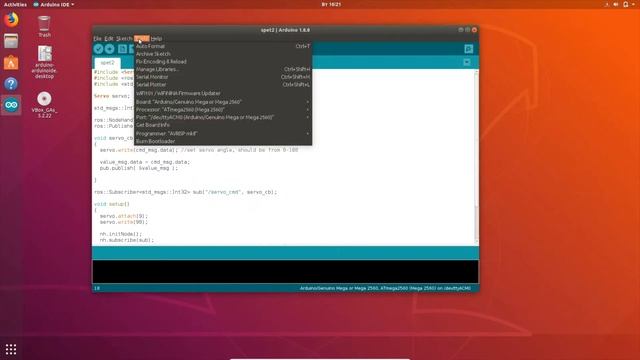Click the ros::Subscriber declaration line
The image size is (640, 360).
tap(185, 192)
